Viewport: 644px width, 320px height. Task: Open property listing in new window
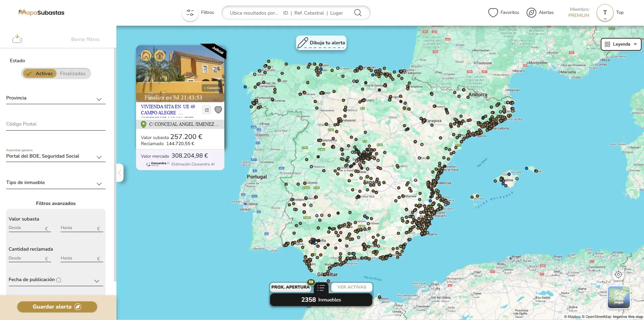click(x=207, y=110)
